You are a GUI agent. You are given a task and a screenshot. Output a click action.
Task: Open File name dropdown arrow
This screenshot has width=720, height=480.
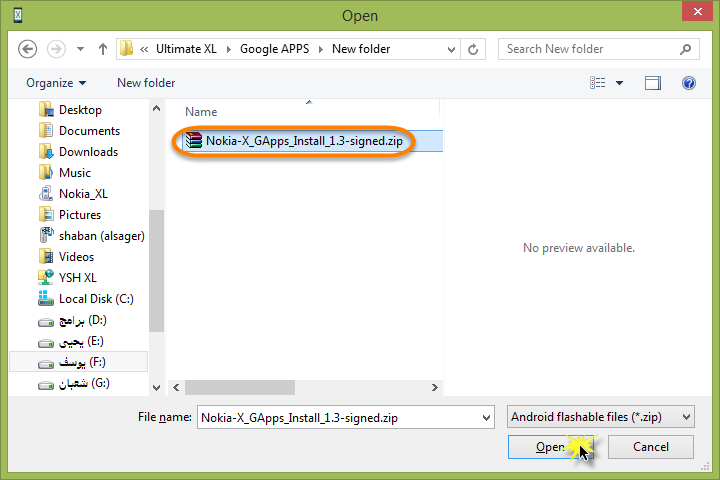coord(486,418)
